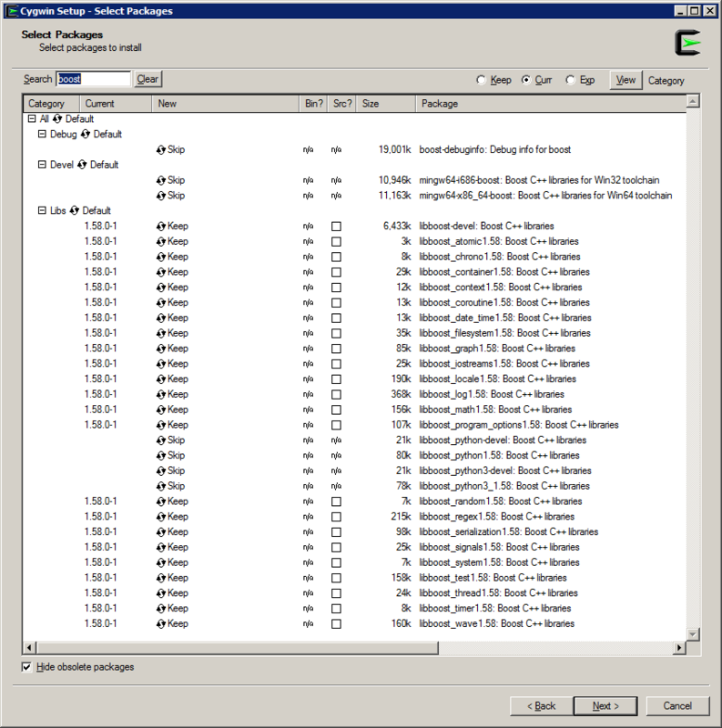
Task: Cycle Keep icon for libboost_atomic1.58
Action: click(x=161, y=241)
